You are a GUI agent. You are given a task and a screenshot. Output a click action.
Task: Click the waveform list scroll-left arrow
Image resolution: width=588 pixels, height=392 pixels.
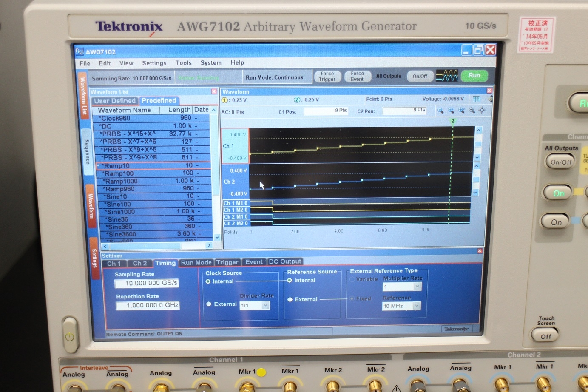click(x=105, y=247)
